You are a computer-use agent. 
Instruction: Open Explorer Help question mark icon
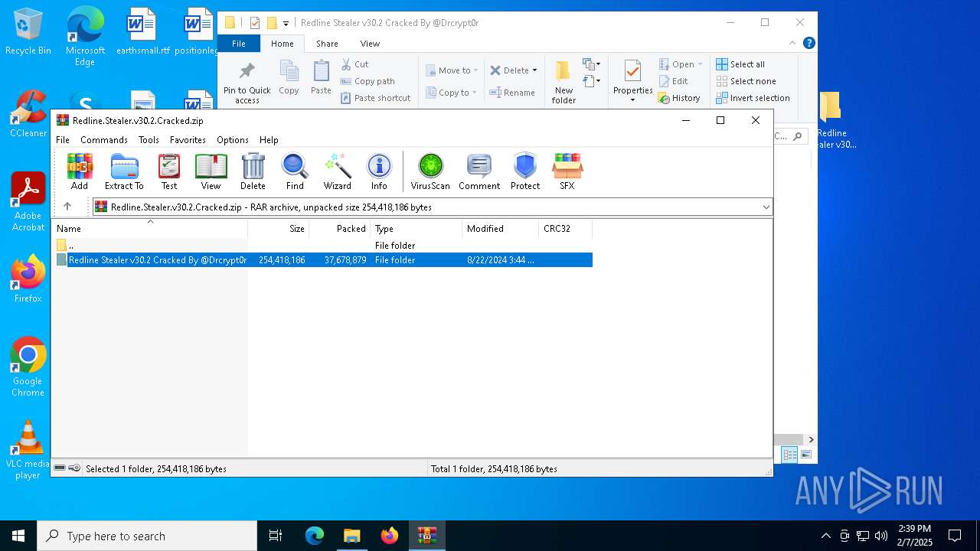click(808, 44)
